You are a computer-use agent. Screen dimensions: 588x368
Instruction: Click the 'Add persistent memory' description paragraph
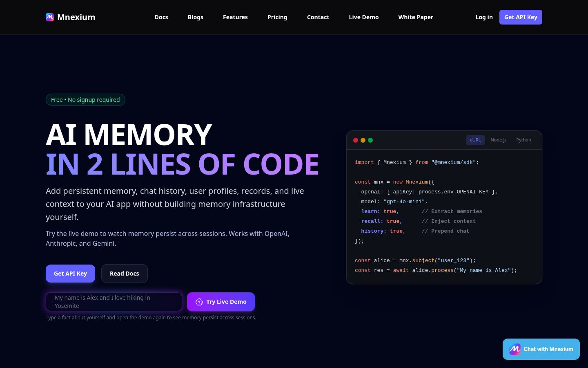click(x=175, y=204)
